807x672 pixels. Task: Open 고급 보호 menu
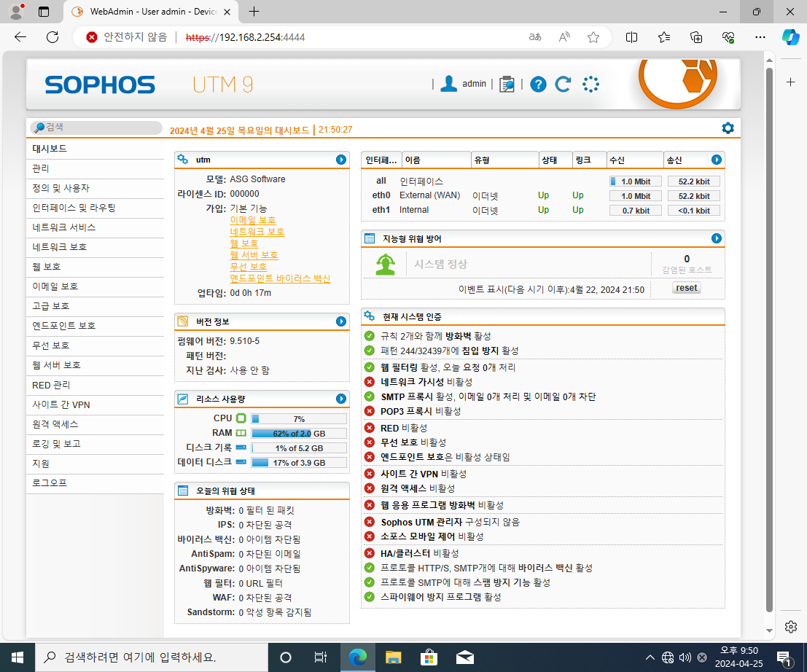(x=95, y=306)
